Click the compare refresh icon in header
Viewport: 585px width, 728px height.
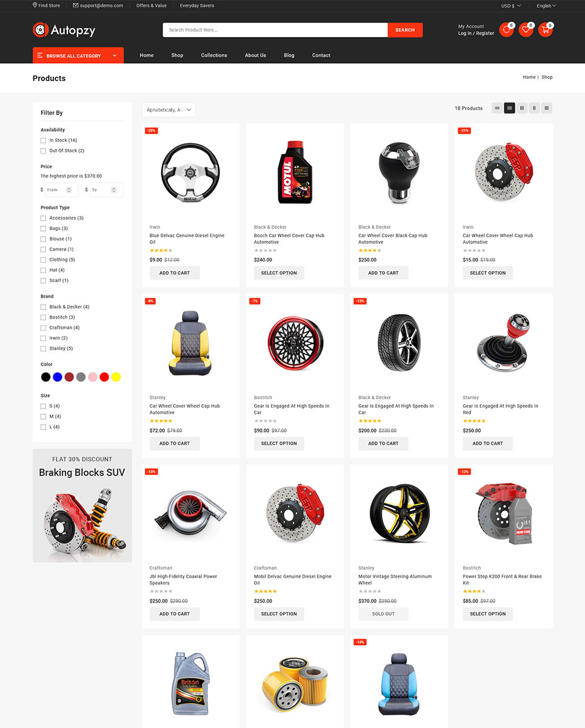[x=506, y=30]
